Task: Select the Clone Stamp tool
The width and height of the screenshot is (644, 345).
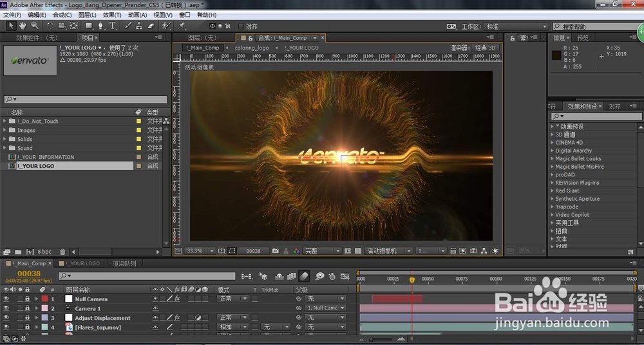Action: pos(139,26)
